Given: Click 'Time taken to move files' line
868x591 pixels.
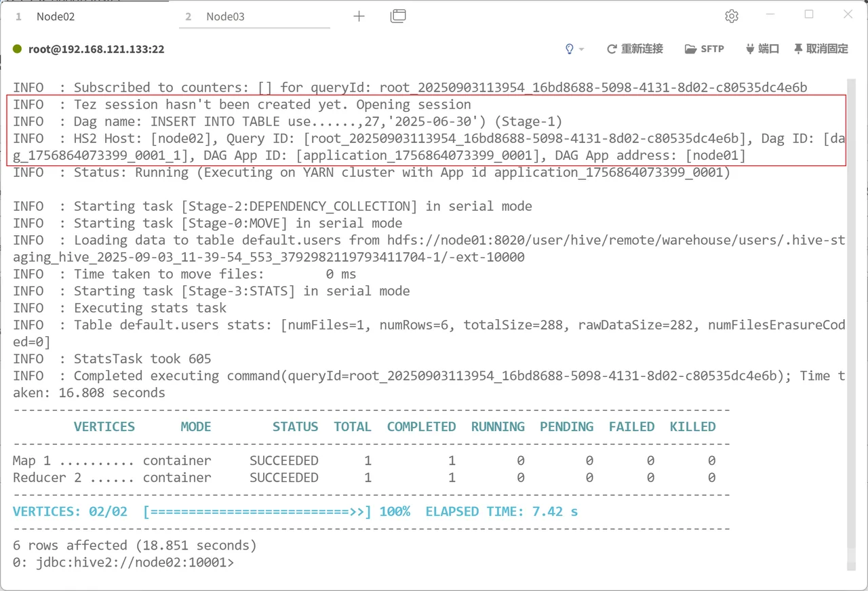Looking at the screenshot, I should (x=184, y=274).
